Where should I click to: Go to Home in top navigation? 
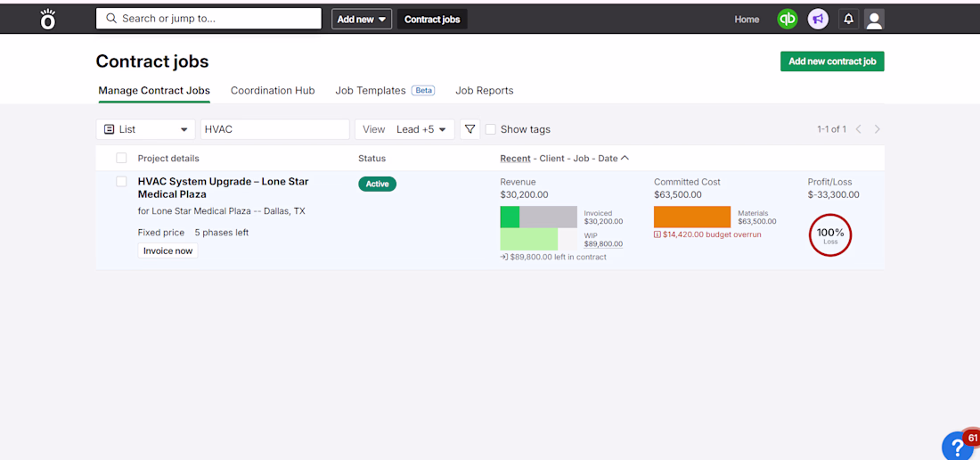click(x=747, y=20)
